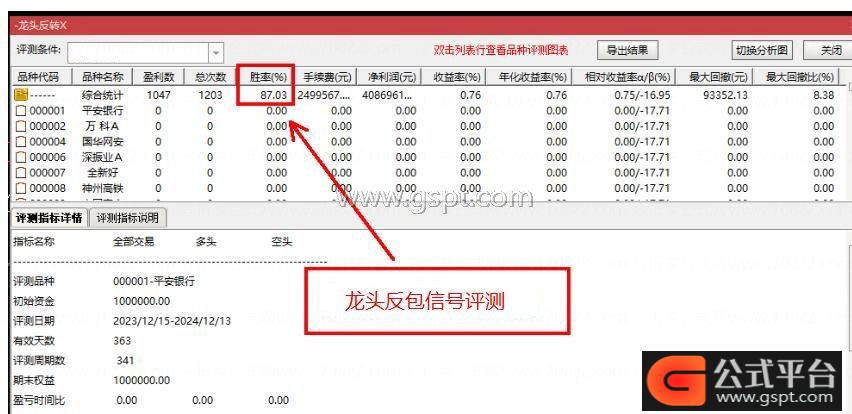
Task: Select the 综合统计 summary row name
Action: point(103,95)
